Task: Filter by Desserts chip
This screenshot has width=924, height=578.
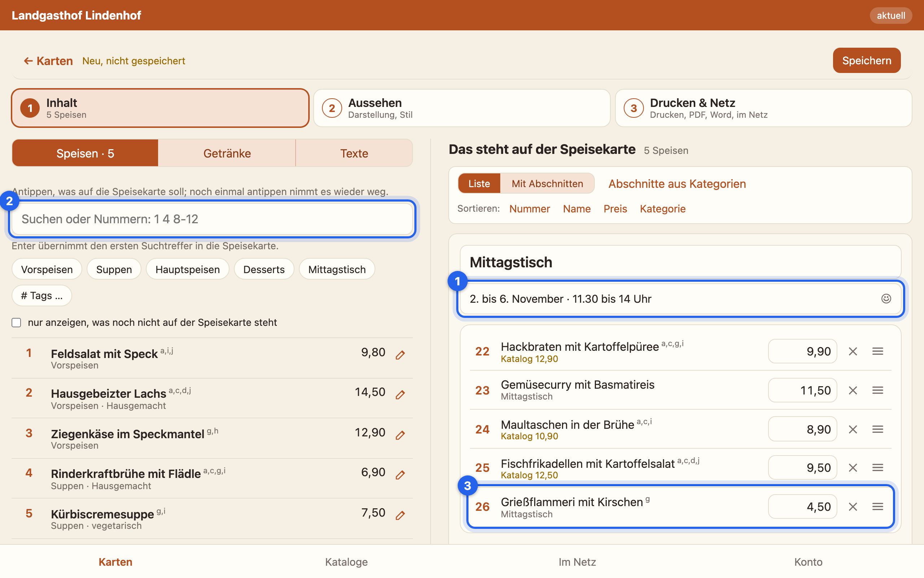Action: 264,269
